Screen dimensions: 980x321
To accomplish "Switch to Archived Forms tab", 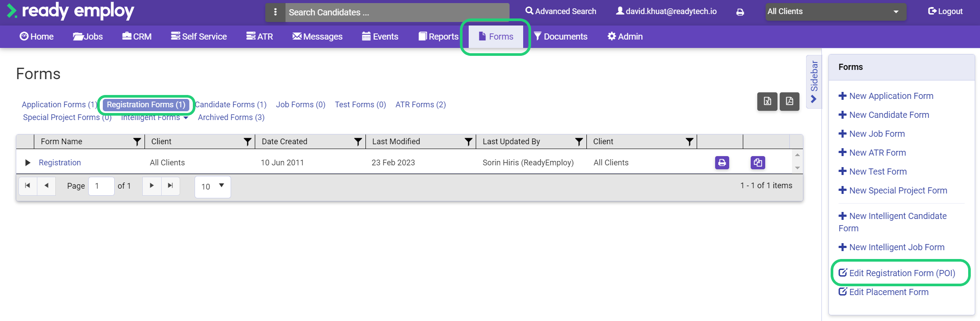I will tap(231, 117).
